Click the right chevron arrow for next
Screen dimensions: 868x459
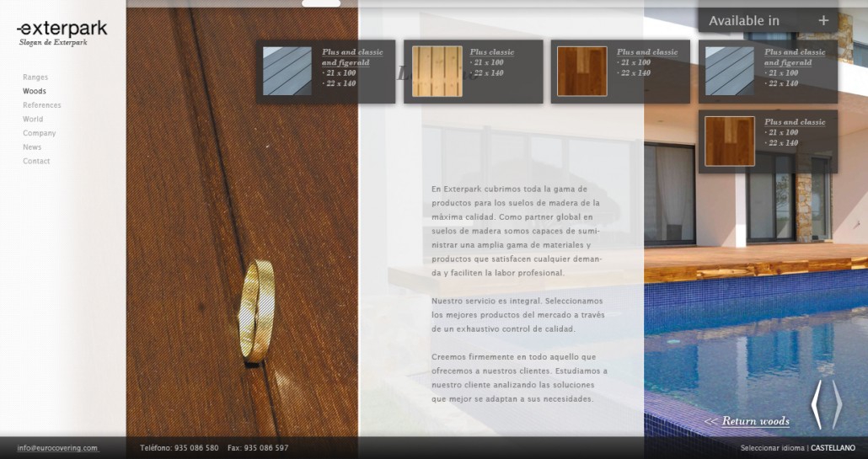click(836, 404)
